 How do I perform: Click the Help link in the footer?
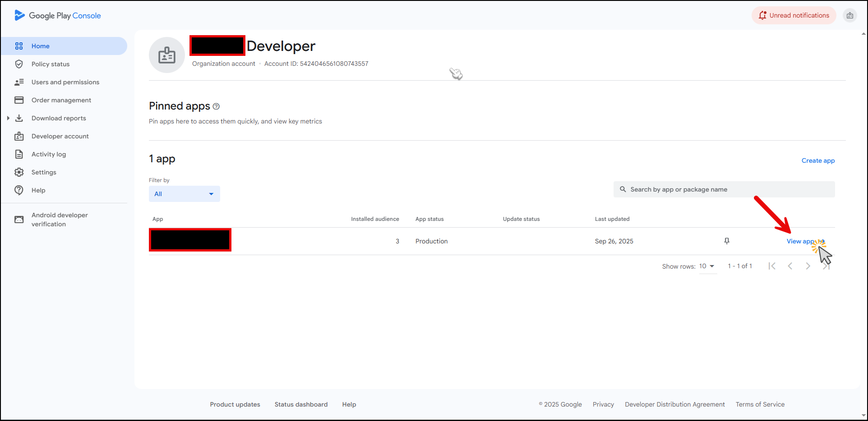(x=349, y=404)
